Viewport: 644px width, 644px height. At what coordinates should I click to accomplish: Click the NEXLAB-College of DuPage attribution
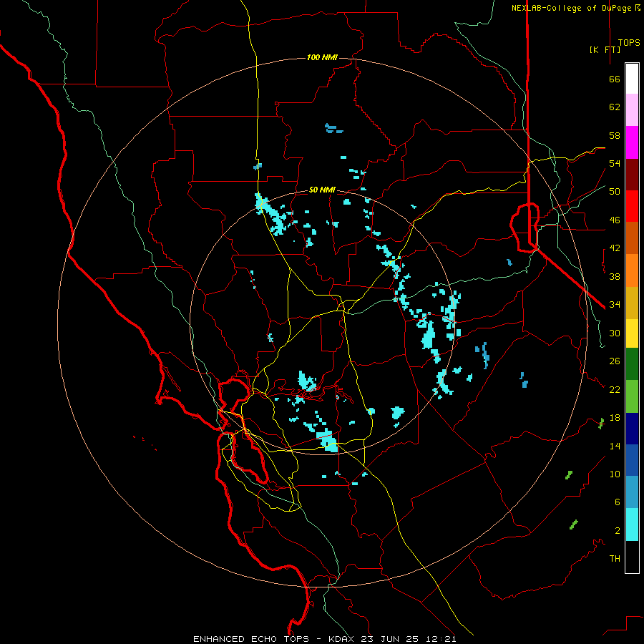[x=575, y=8]
